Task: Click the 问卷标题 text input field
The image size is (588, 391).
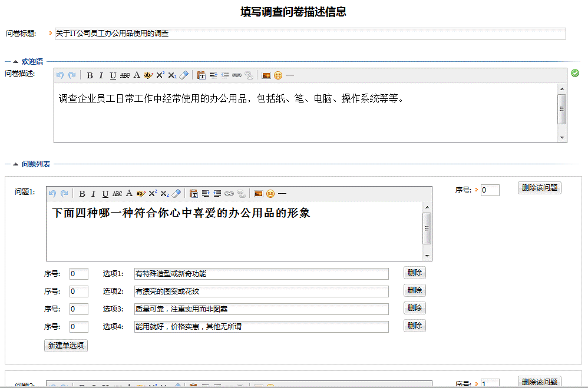Action: [309, 34]
